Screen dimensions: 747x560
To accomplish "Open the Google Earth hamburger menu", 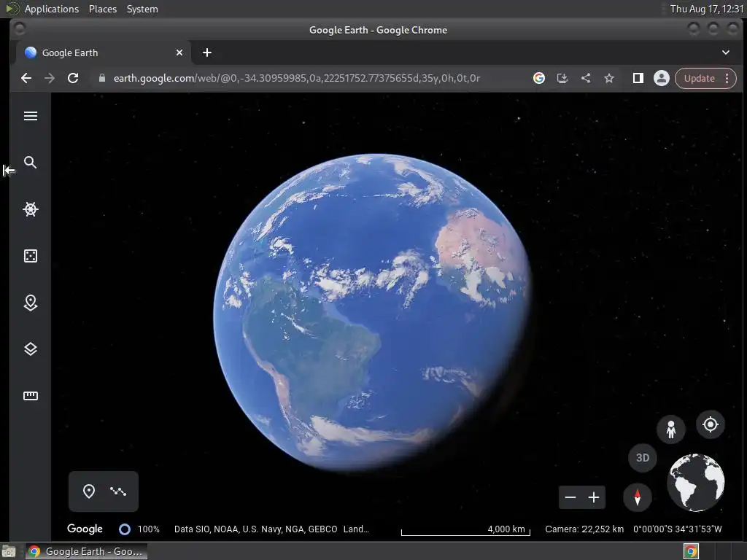I will (31, 116).
